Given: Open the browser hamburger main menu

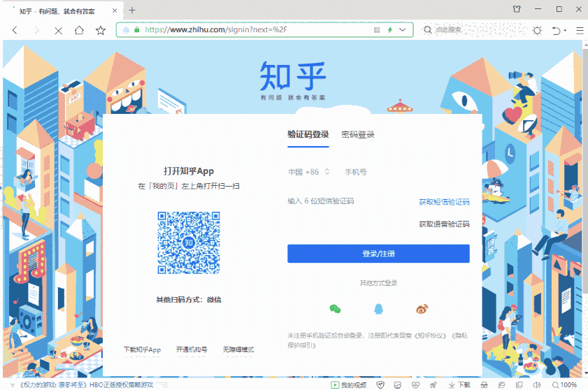Looking at the screenshot, I should tap(580, 30).
